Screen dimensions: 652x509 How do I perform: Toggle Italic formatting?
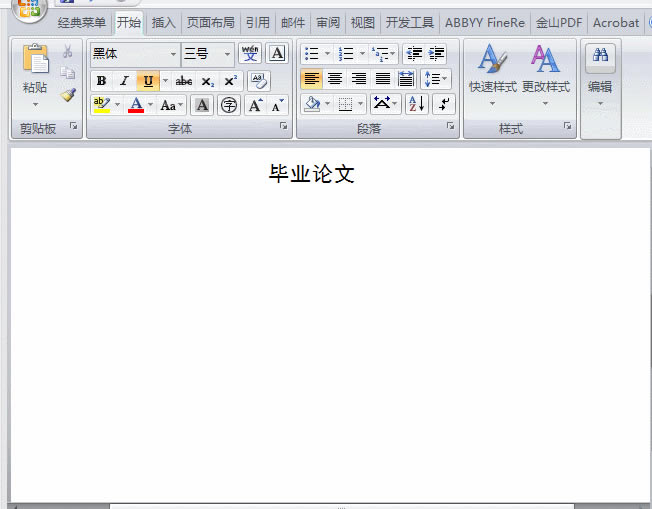(124, 81)
